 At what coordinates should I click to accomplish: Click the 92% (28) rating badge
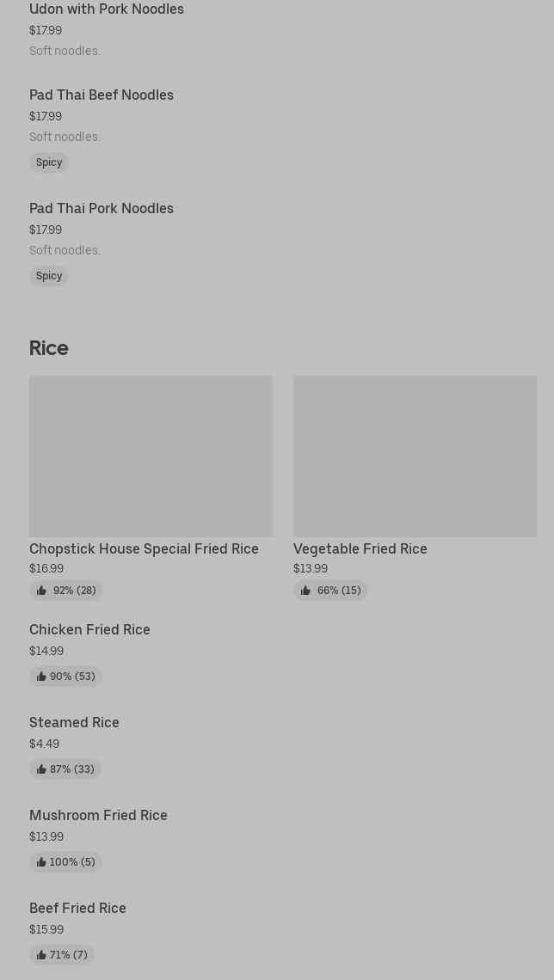65,591
